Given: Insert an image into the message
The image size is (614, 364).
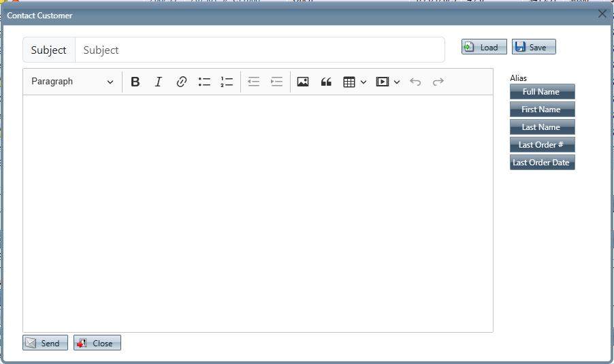Looking at the screenshot, I should point(303,82).
